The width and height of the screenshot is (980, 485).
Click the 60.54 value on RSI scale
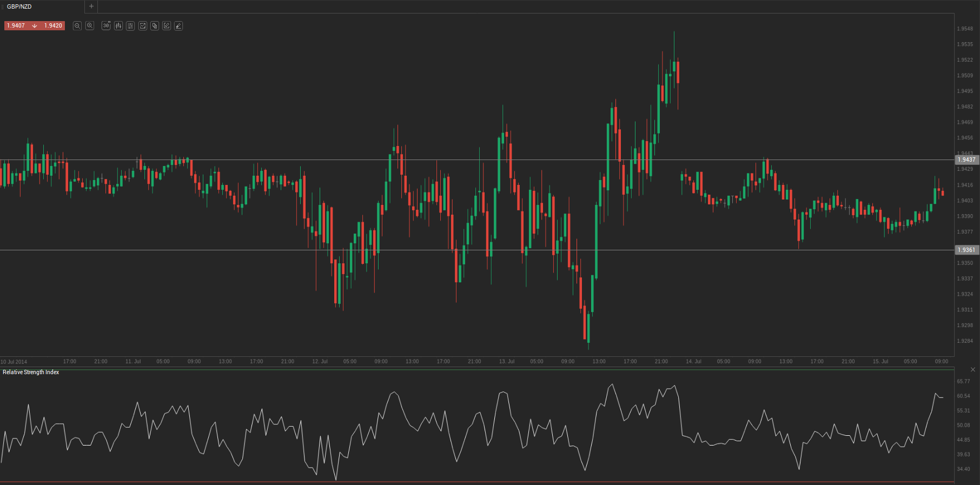[963, 396]
